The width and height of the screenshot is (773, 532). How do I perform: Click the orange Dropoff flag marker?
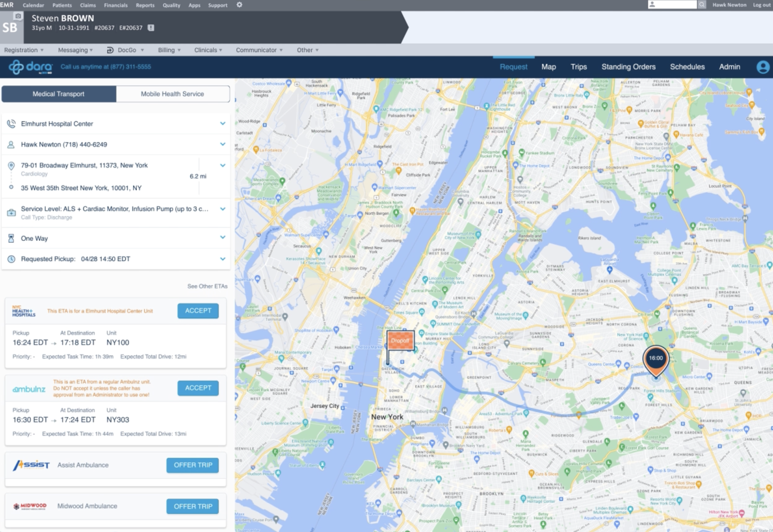[x=400, y=340]
